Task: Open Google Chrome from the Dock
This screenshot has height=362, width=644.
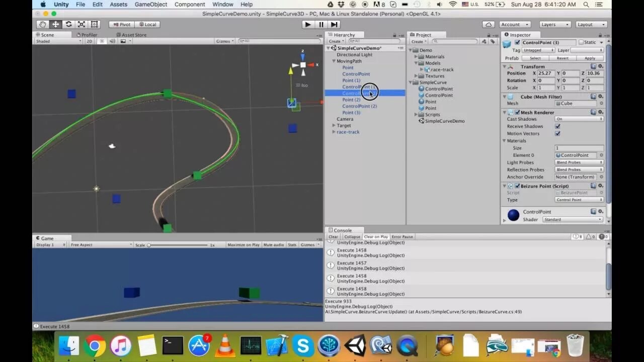Action: click(95, 345)
